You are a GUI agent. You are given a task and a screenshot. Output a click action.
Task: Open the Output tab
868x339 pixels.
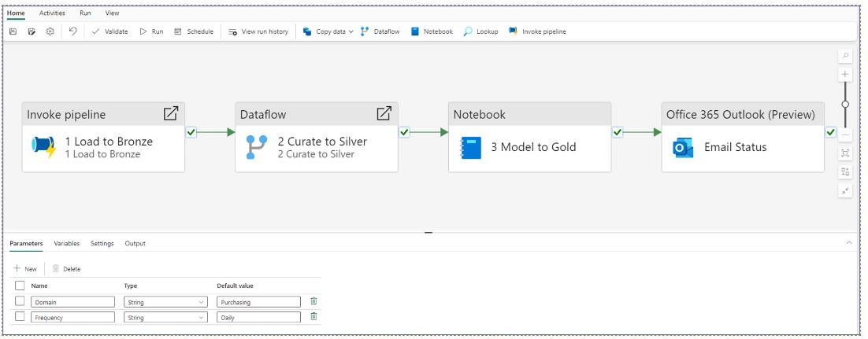(135, 243)
